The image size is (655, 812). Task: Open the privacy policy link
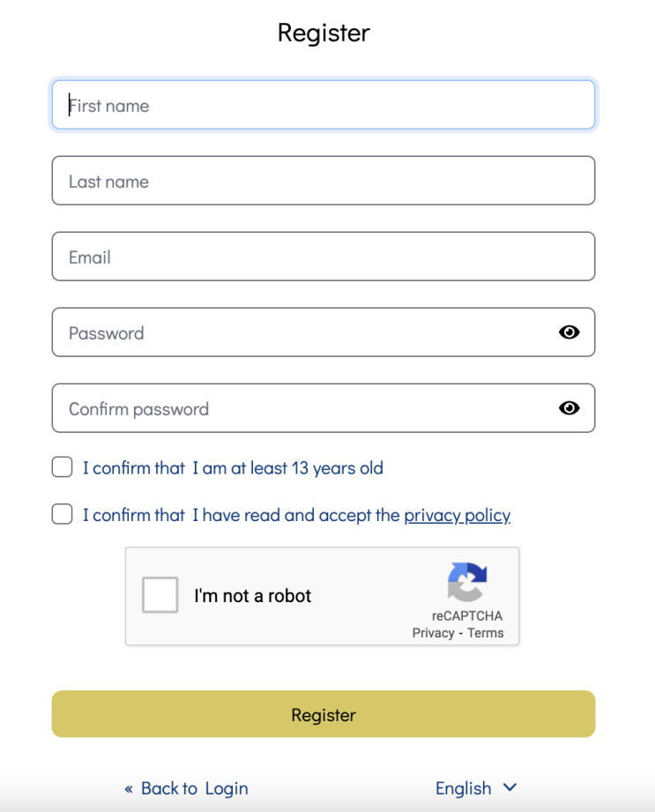458,515
